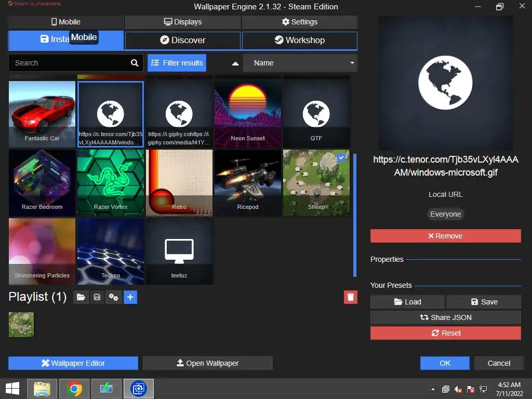The image size is (532, 399).
Task: Load a preset
Action: 407,302
